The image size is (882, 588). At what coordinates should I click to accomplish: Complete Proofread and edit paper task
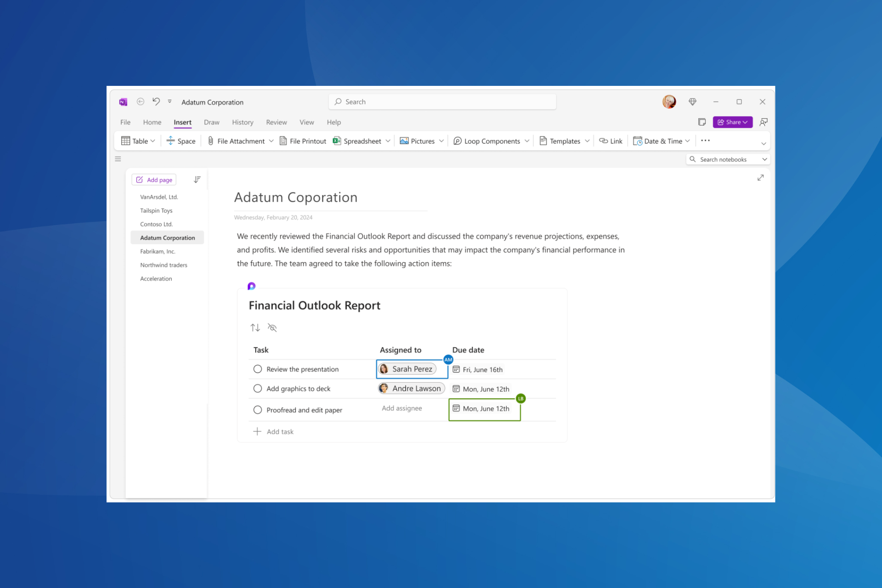[258, 410]
